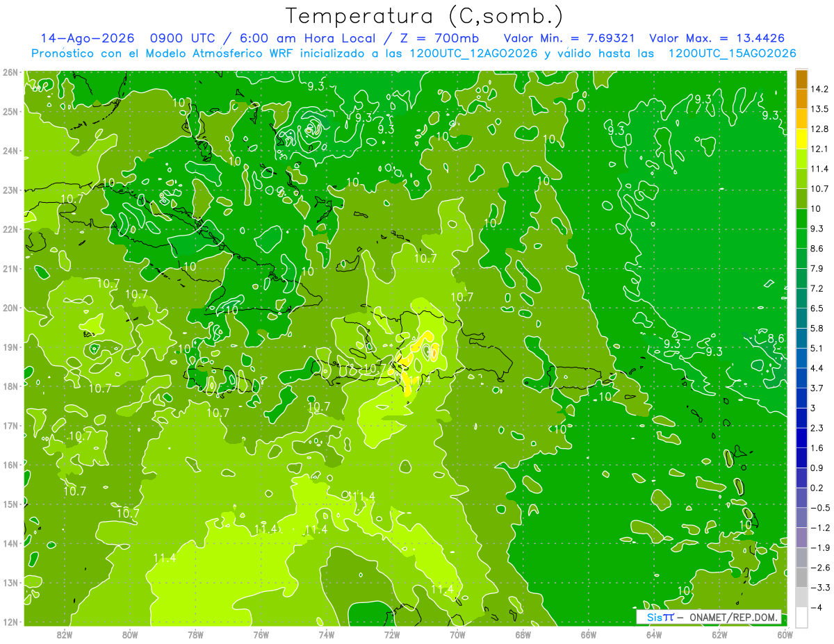The image size is (834, 644).
Task: Click the '76W' longitude axis label
Action: click(261, 634)
